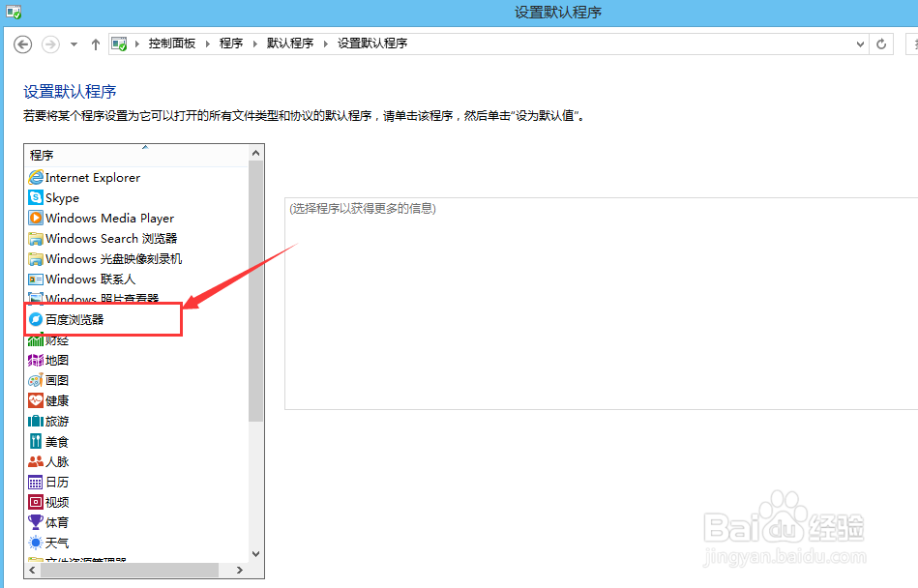Click the back navigation arrow

tap(21, 44)
